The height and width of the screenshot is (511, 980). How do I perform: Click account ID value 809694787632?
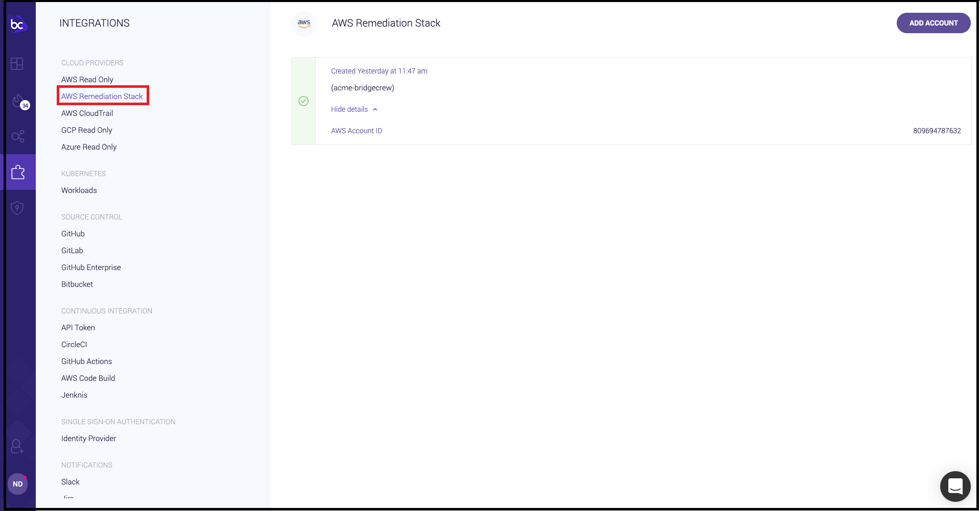coord(937,131)
